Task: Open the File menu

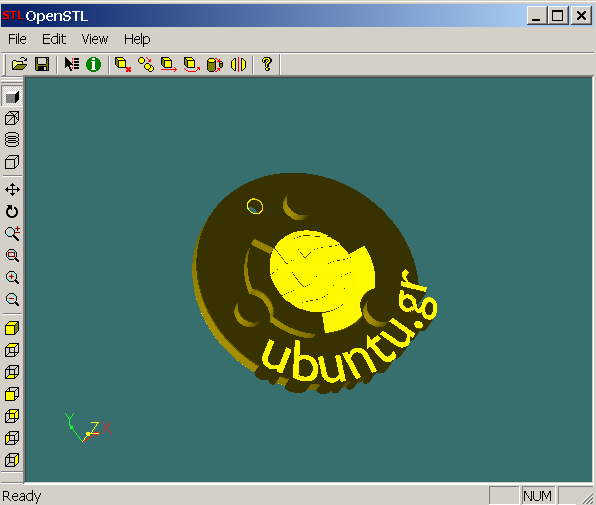Action: 17,39
